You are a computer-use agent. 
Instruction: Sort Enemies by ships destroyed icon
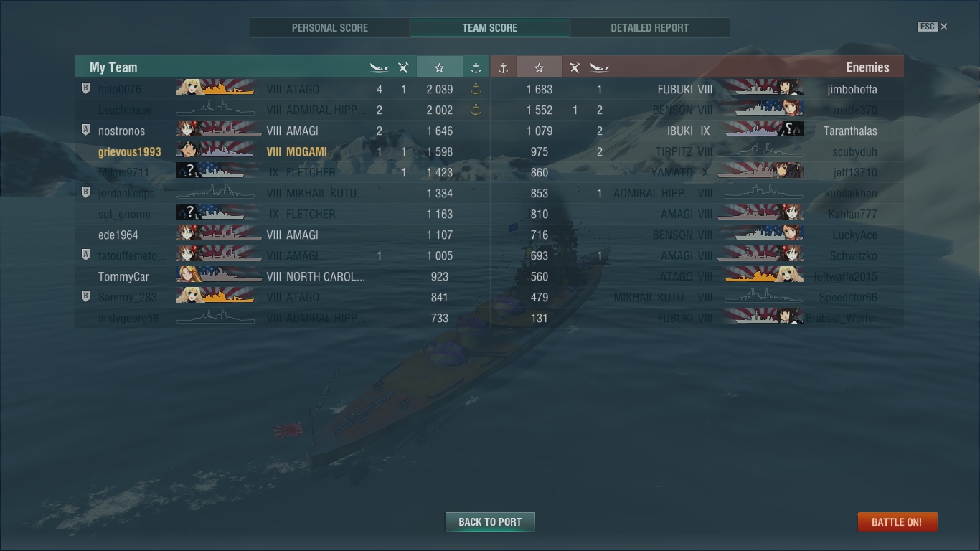[x=599, y=67]
